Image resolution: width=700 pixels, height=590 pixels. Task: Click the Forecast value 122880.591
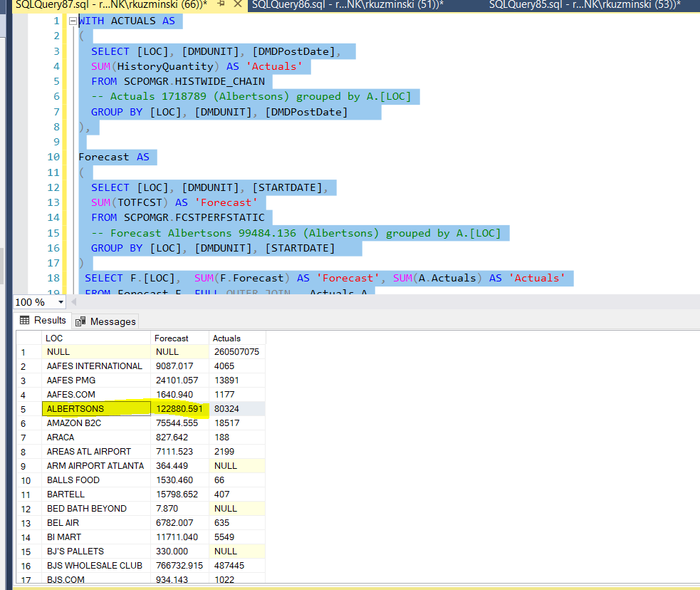(x=179, y=409)
